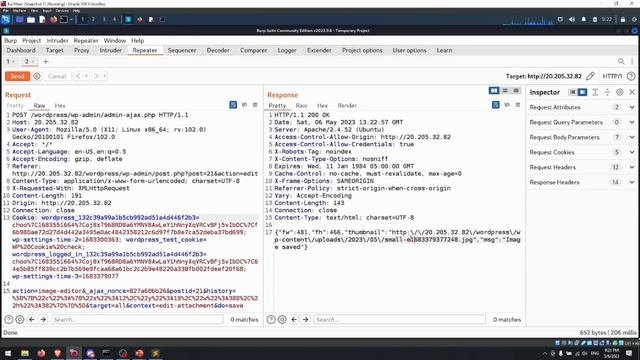Switch to the Proxy tab
Viewport: 640px width, 360px height.
coord(82,50)
